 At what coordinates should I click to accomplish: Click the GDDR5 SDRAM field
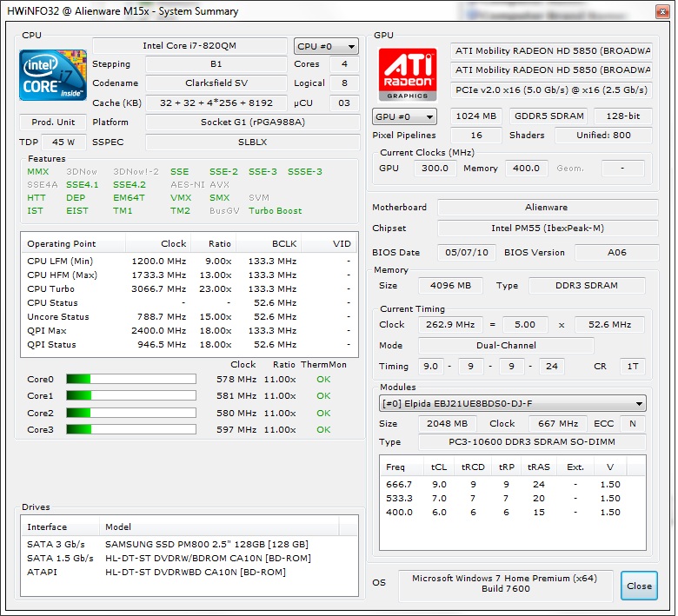[x=548, y=116]
